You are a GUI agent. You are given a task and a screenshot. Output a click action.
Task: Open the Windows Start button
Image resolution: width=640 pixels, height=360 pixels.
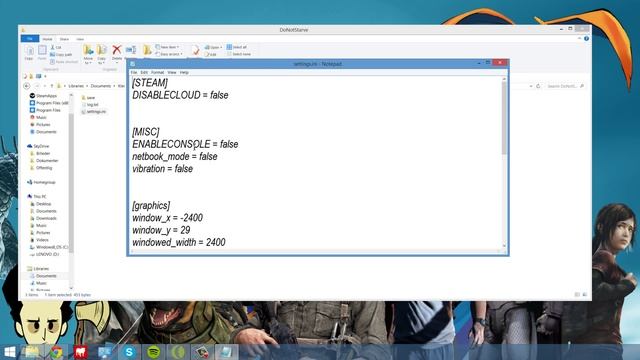coord(10,352)
